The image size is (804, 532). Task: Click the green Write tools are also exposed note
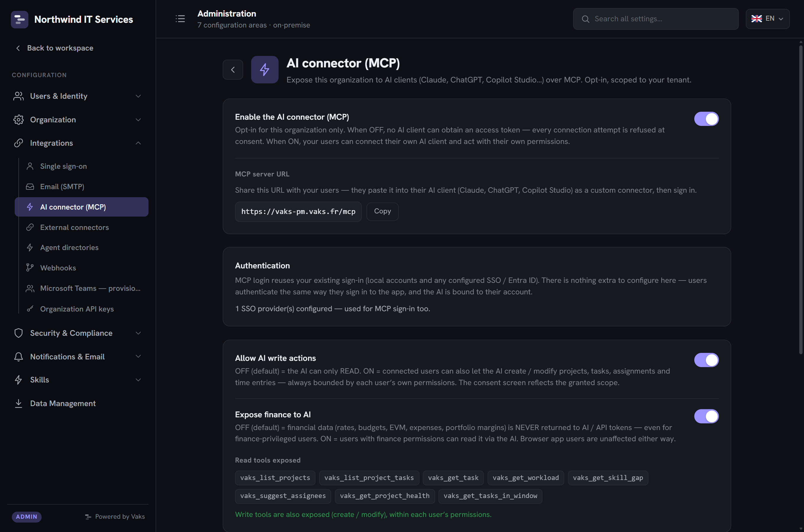[x=363, y=515]
